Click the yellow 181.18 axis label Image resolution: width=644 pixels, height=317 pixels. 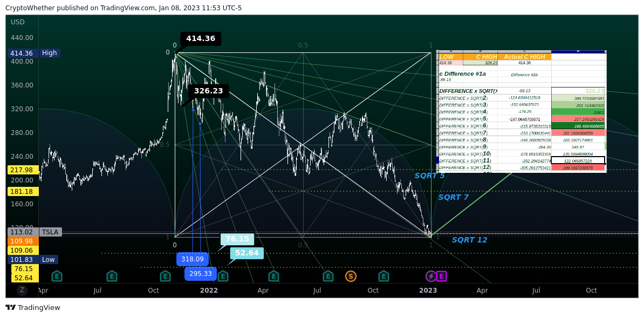23,192
